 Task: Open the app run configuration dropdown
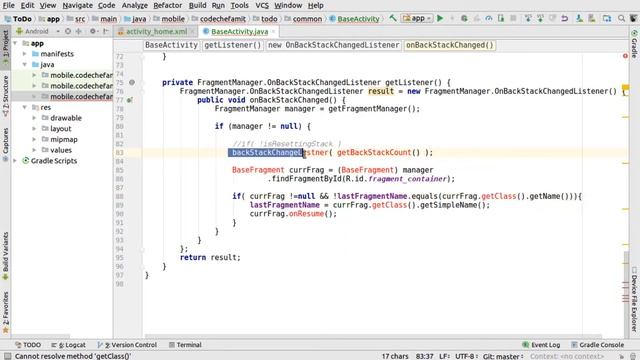click(416, 18)
